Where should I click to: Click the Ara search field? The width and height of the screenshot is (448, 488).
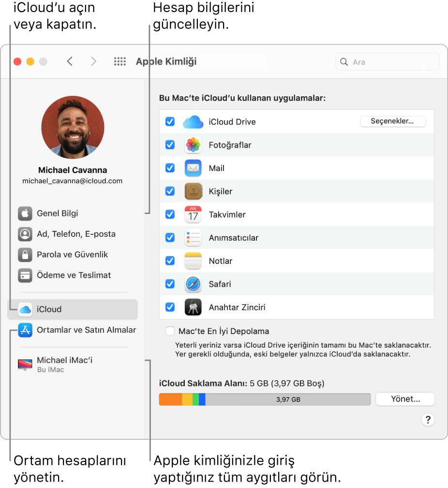tap(388, 62)
